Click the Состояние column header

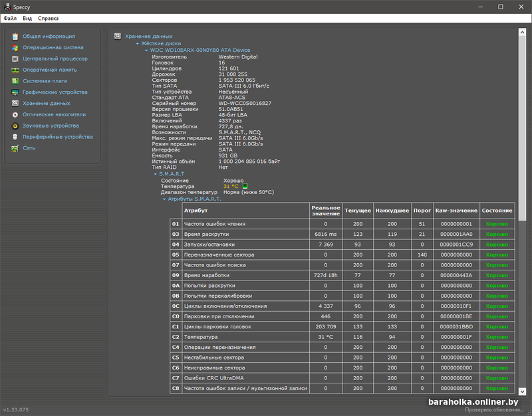click(497, 211)
